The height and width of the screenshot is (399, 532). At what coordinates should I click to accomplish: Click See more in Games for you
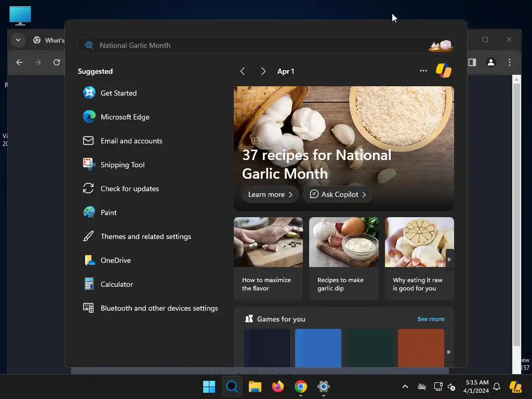tap(431, 319)
